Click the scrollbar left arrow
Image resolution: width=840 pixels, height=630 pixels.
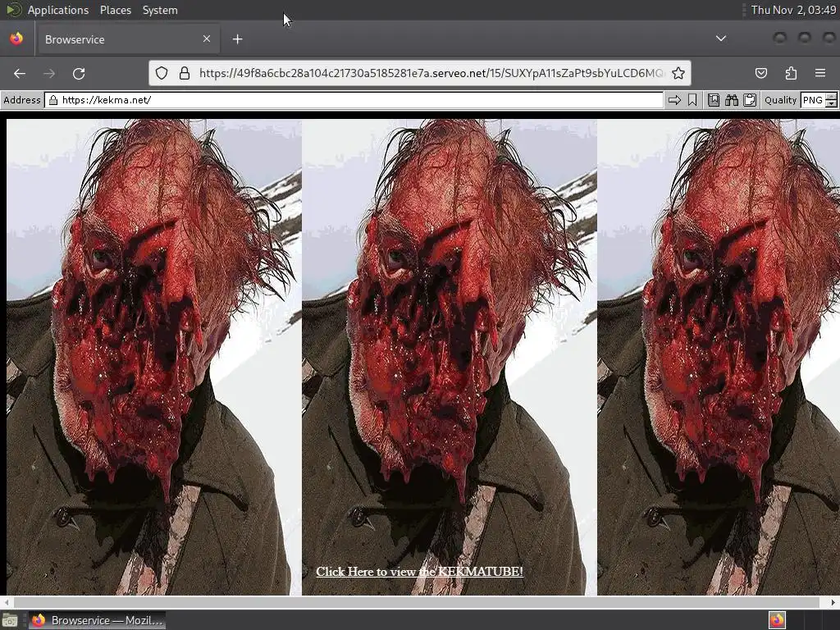click(x=6, y=602)
